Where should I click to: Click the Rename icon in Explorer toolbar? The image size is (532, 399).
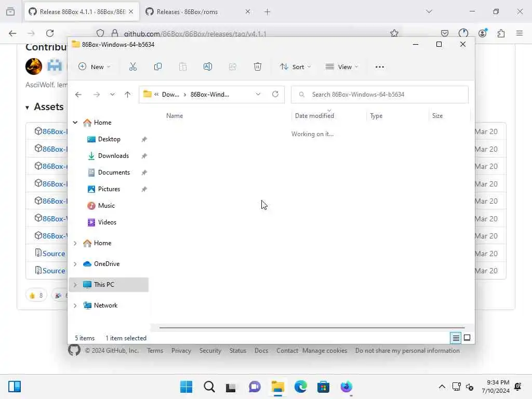click(x=208, y=67)
